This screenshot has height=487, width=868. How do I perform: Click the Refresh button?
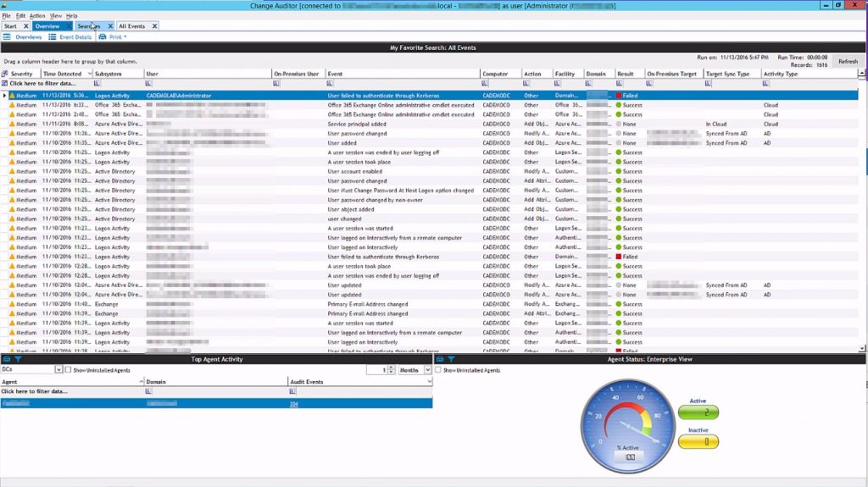pos(848,61)
